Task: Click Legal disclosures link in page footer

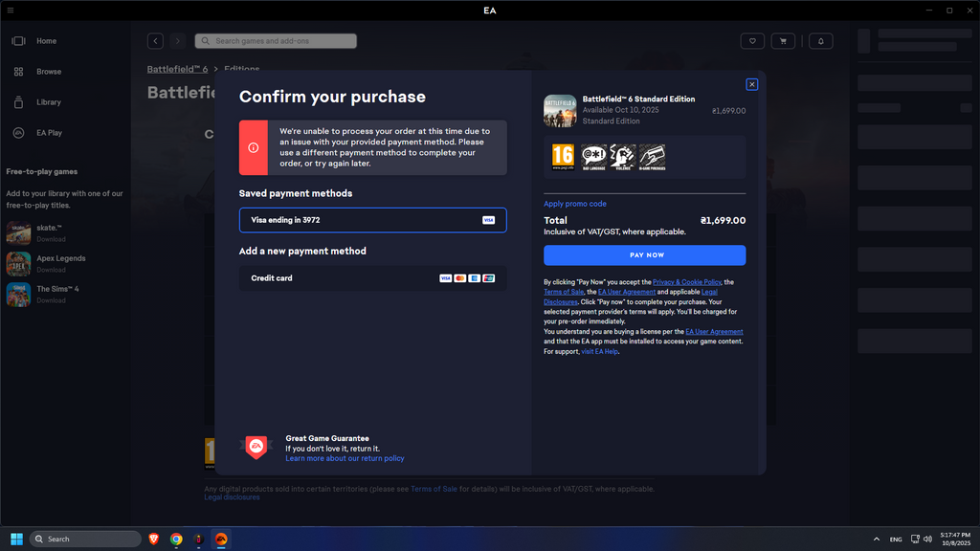Action: [x=232, y=497]
